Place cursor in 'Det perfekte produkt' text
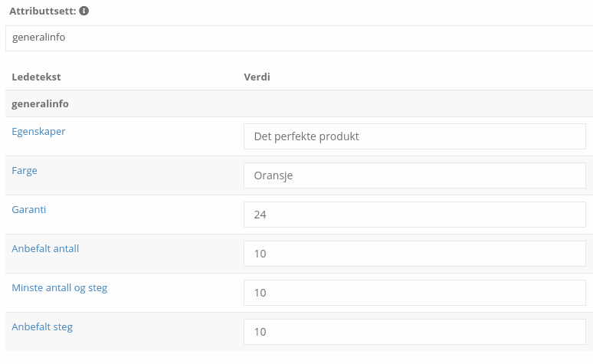The image size is (593, 364). 306,136
